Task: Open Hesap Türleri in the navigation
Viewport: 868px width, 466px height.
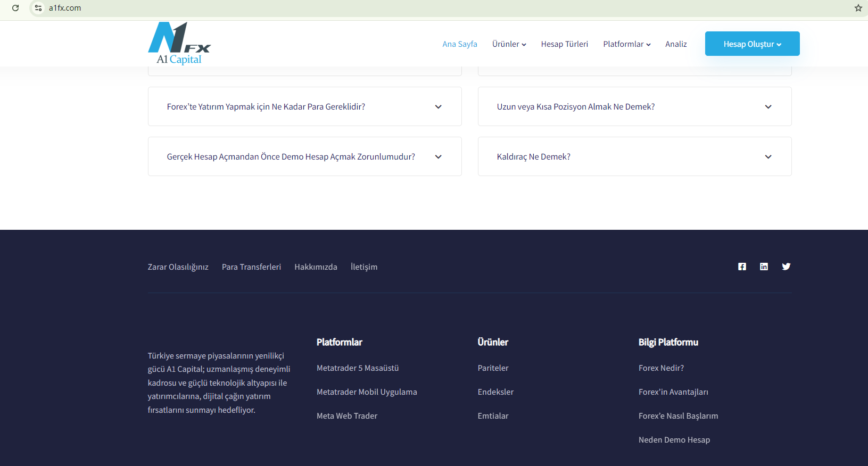Action: [x=565, y=44]
